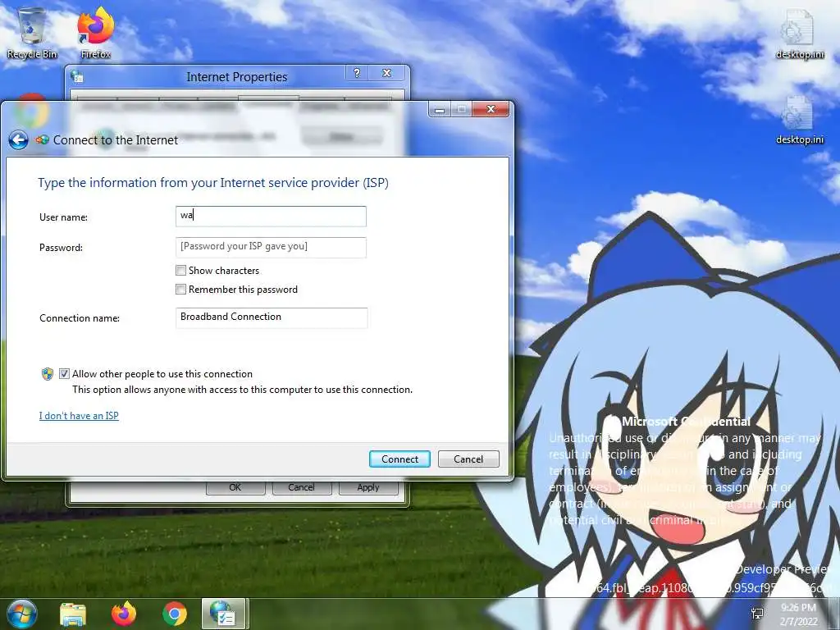Click the Internet Properties title bar icon

pyautogui.click(x=77, y=76)
